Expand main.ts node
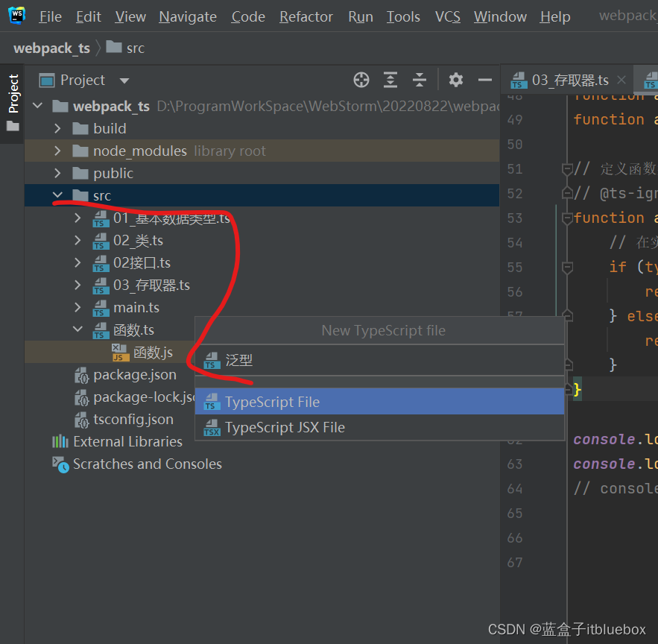658x644 pixels. pos(77,307)
